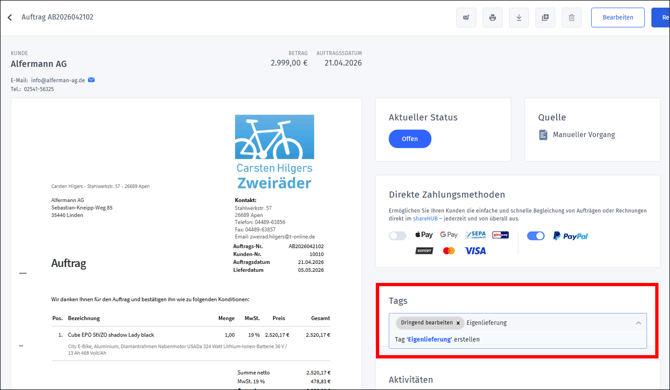Click the amount 2.999,00 €
Viewport: 670px width, 390px height.
pos(289,63)
